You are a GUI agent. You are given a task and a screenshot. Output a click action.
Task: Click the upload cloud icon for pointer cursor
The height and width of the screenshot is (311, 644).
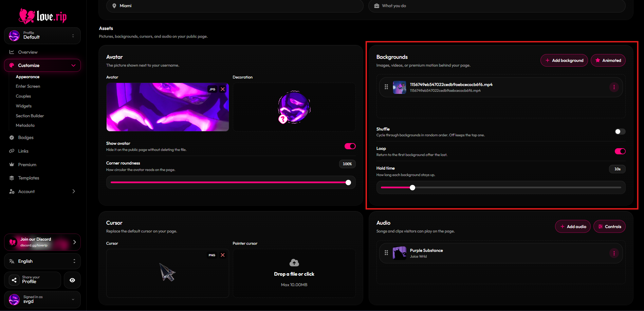(294, 262)
